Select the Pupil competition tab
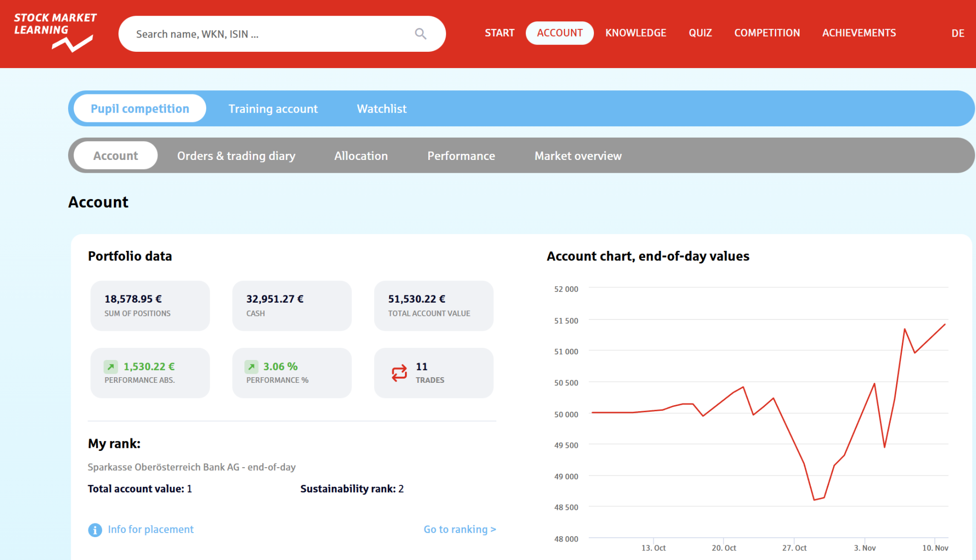The width and height of the screenshot is (976, 560). pos(140,109)
